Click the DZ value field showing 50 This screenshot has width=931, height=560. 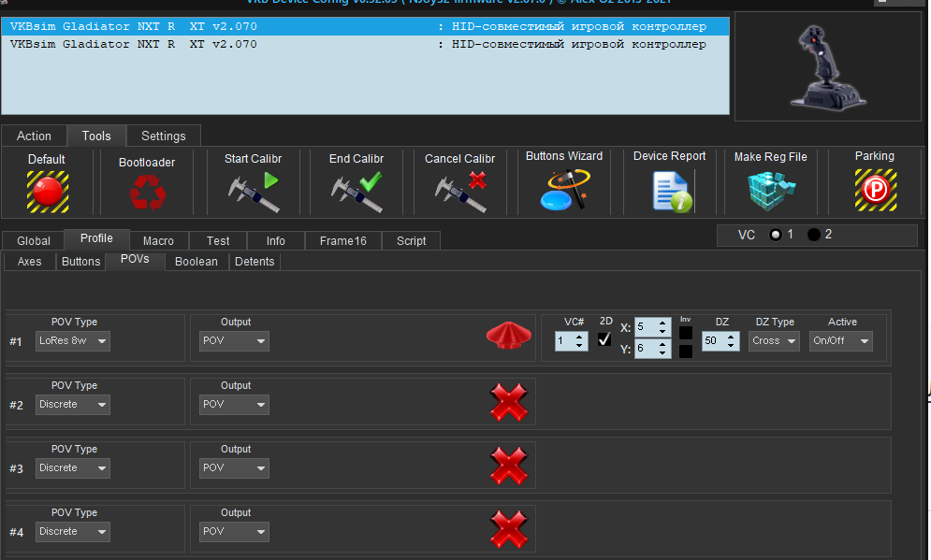point(720,341)
